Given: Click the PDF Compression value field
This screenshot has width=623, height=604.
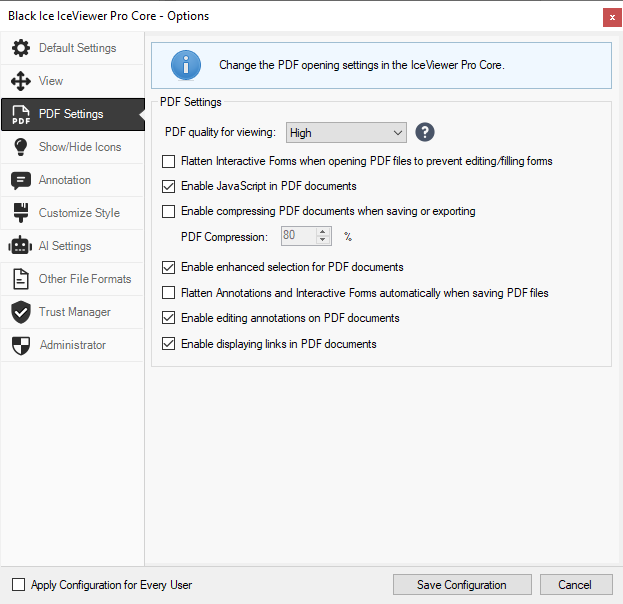Looking at the screenshot, I should (x=298, y=236).
